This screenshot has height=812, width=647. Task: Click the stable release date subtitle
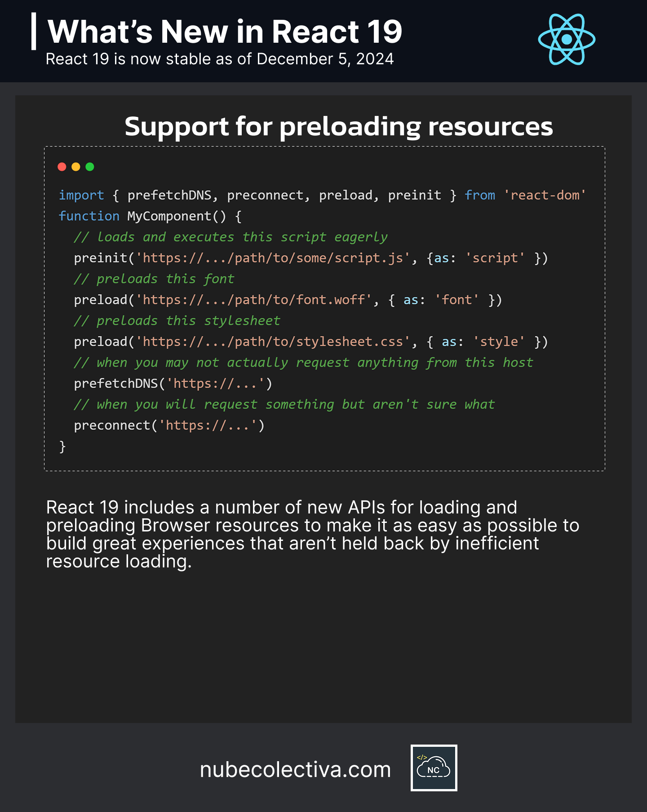coord(220,59)
